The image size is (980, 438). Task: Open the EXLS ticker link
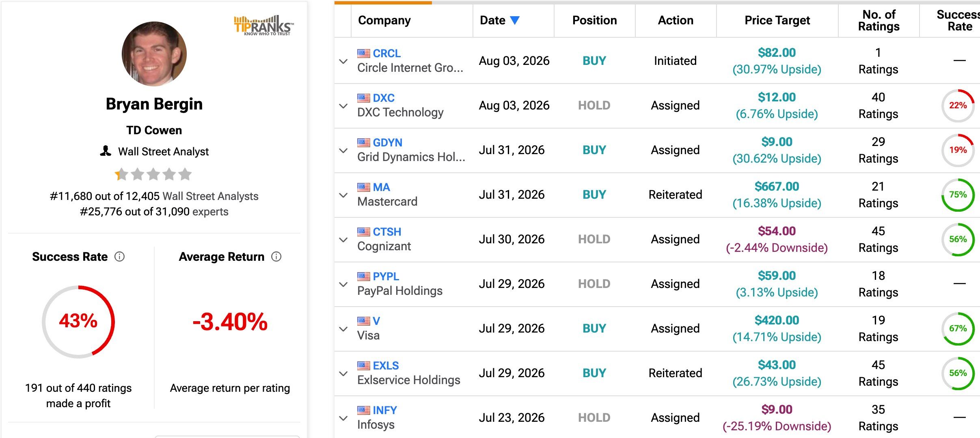(386, 365)
